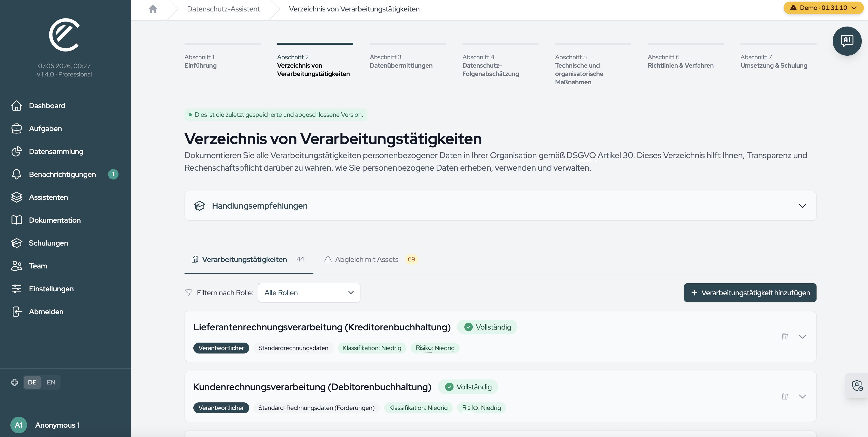Click Klassifikation: Niedrig tag in Kundenrechnungsverarbeitung
This screenshot has width=868, height=437.
click(418, 408)
